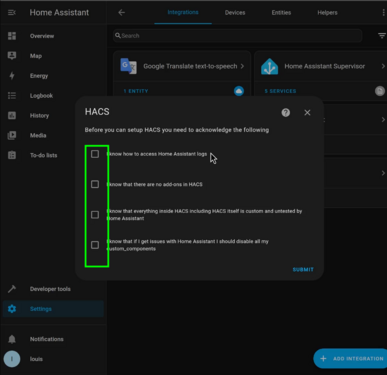
Task: Click the Home Assistant title text
Action: pos(59,12)
